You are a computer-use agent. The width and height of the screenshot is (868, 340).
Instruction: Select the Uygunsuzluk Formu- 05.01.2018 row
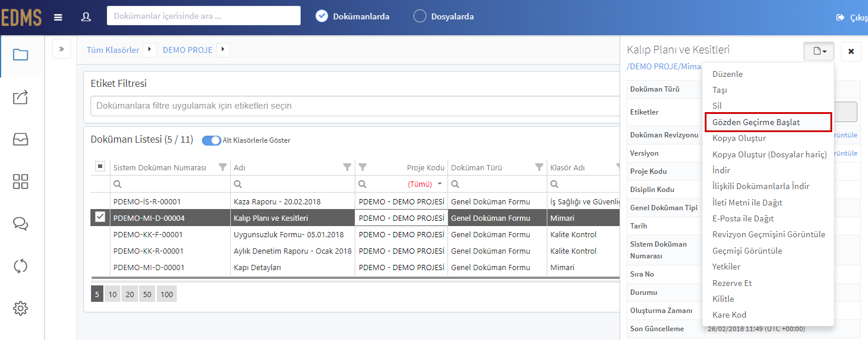(355, 234)
